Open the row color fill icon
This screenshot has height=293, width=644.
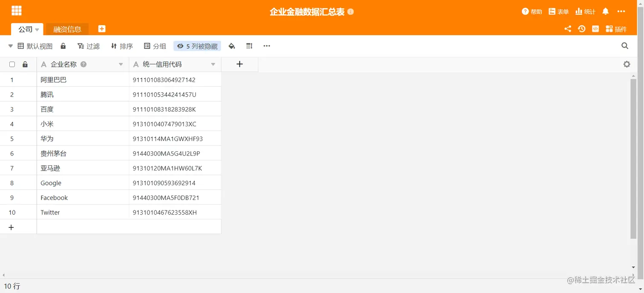[232, 46]
